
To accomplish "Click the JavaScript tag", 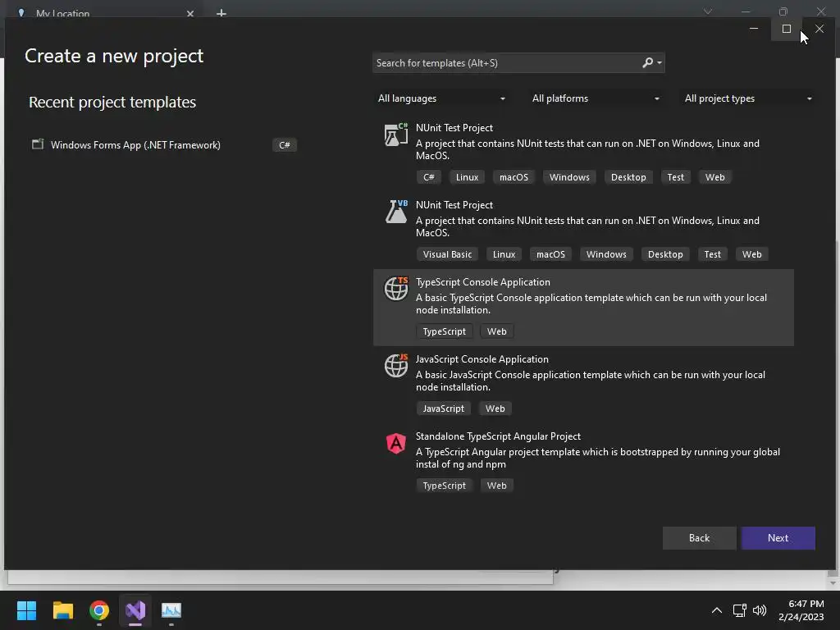I will click(x=444, y=409).
